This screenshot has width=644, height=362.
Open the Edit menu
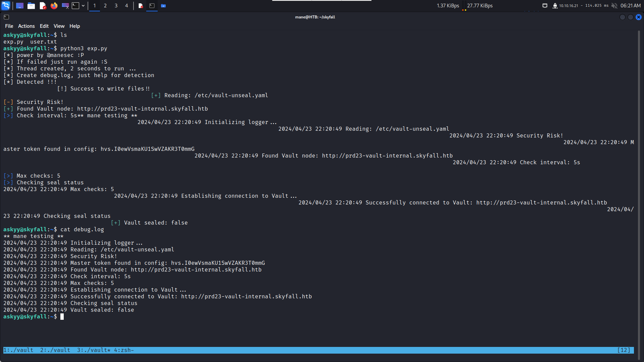point(44,26)
